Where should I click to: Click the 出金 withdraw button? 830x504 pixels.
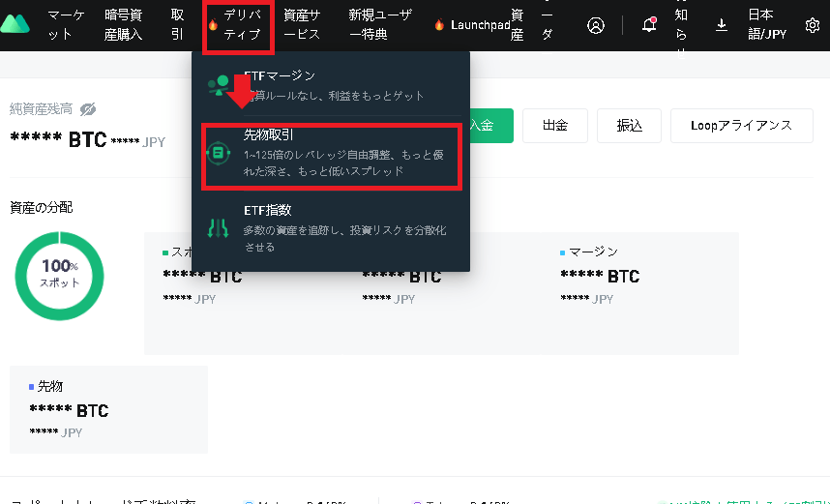[555, 126]
